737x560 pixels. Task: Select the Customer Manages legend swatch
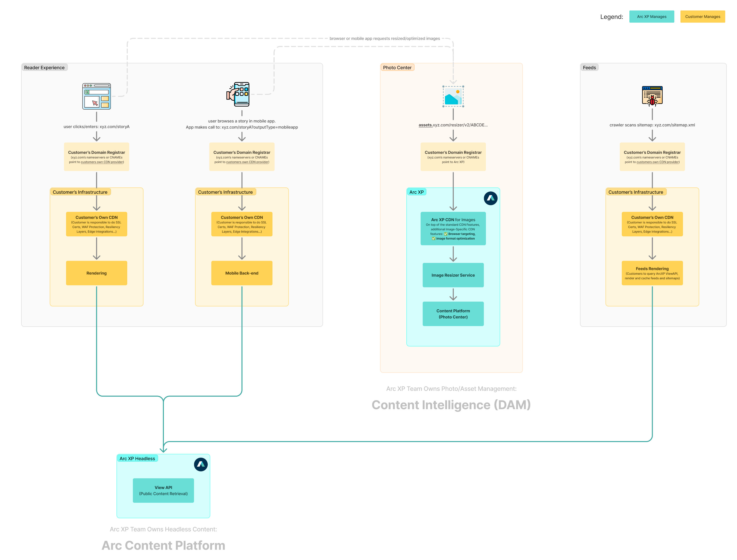click(703, 17)
